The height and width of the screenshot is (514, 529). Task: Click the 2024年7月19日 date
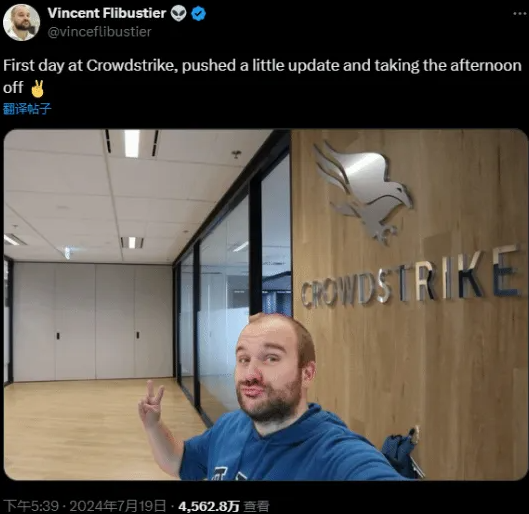[118, 506]
